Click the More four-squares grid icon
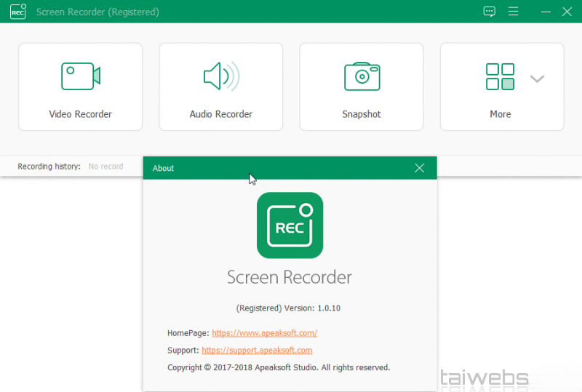Image resolution: width=582 pixels, height=392 pixels. [500, 76]
